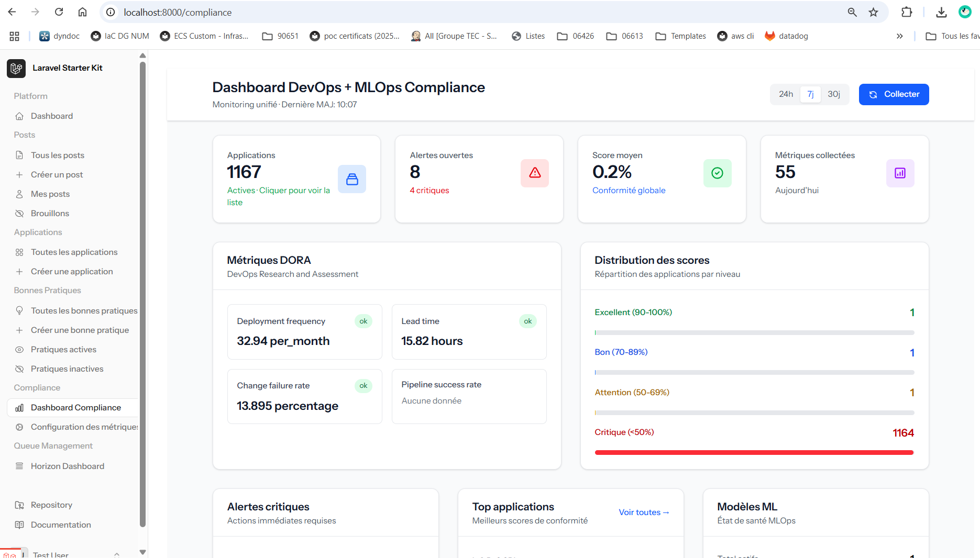Click the grid icon beside Toutes les applications
Image resolution: width=980 pixels, height=558 pixels.
pyautogui.click(x=19, y=252)
